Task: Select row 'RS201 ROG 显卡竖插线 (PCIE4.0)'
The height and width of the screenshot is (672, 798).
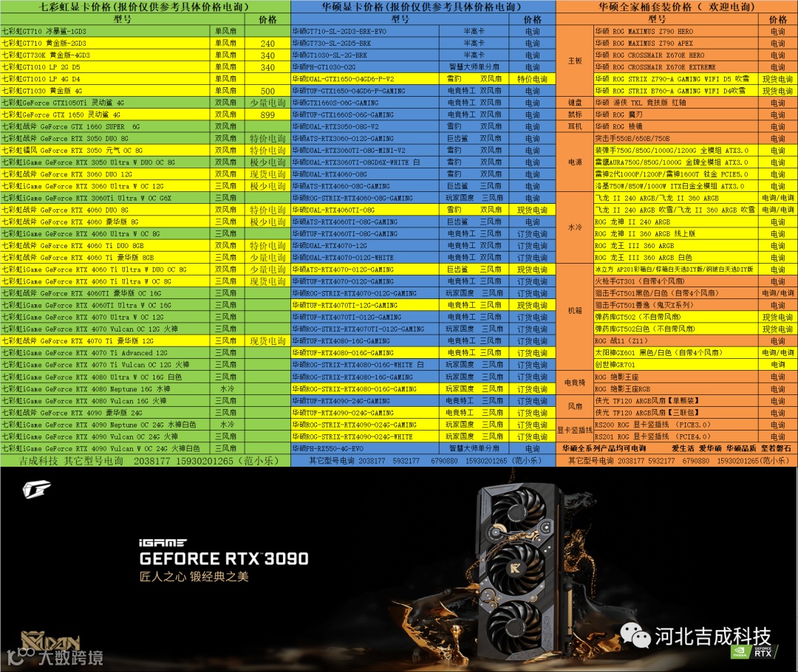Action: pos(696,436)
